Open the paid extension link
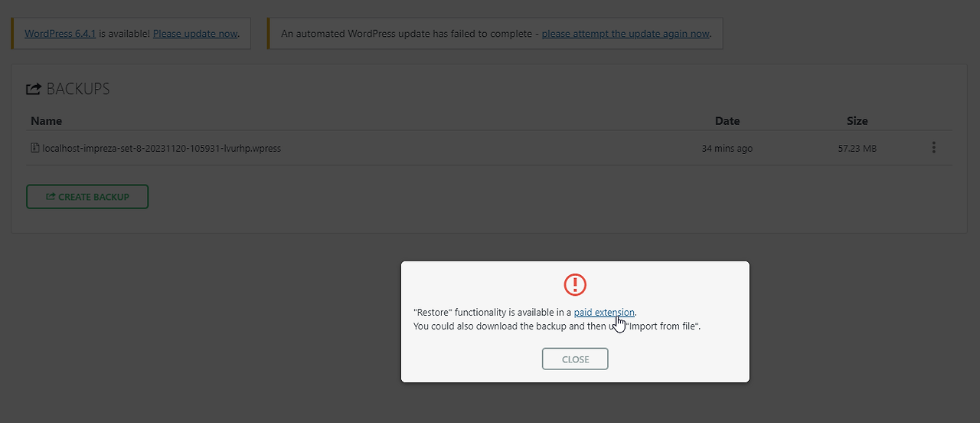 click(604, 312)
